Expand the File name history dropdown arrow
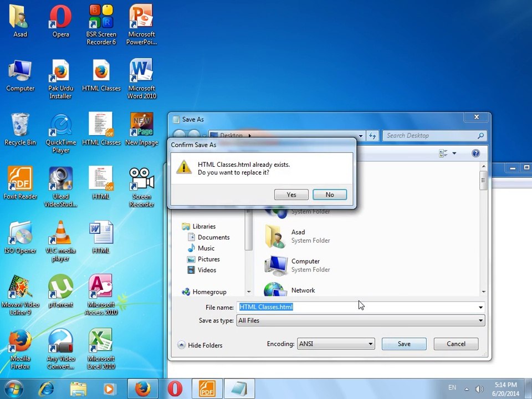This screenshot has width=532, height=399. click(x=480, y=308)
